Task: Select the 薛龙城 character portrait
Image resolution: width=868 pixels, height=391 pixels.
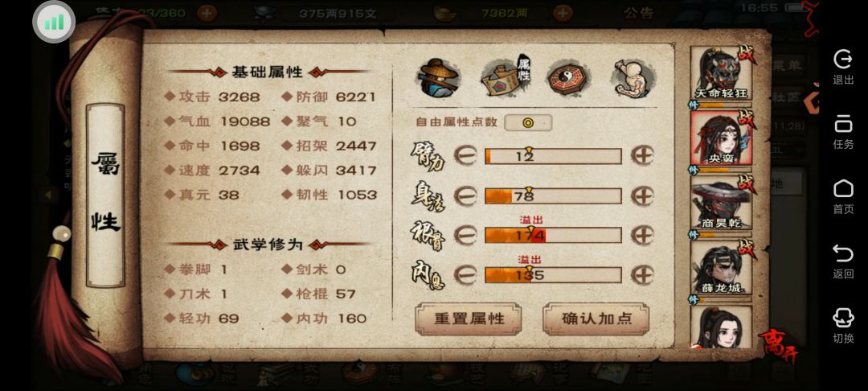Action: (x=722, y=268)
